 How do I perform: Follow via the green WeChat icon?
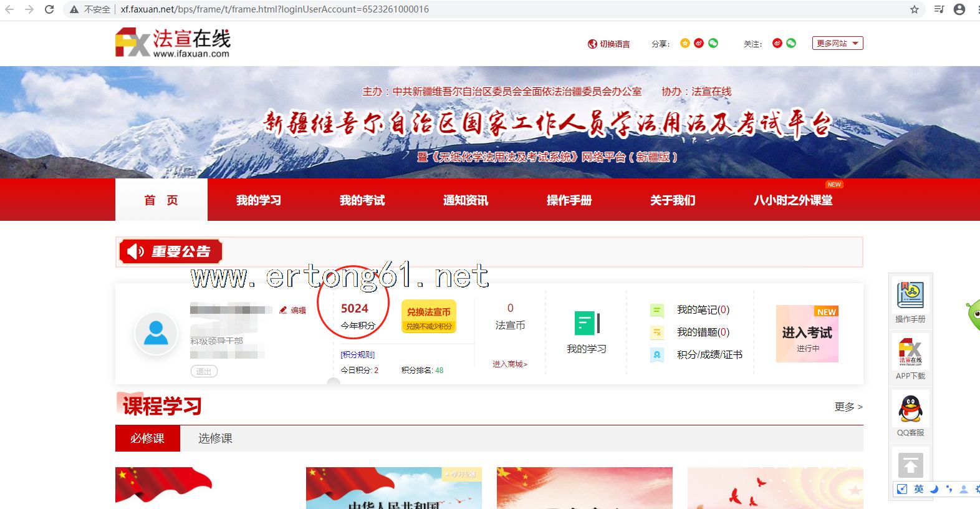pos(791,43)
